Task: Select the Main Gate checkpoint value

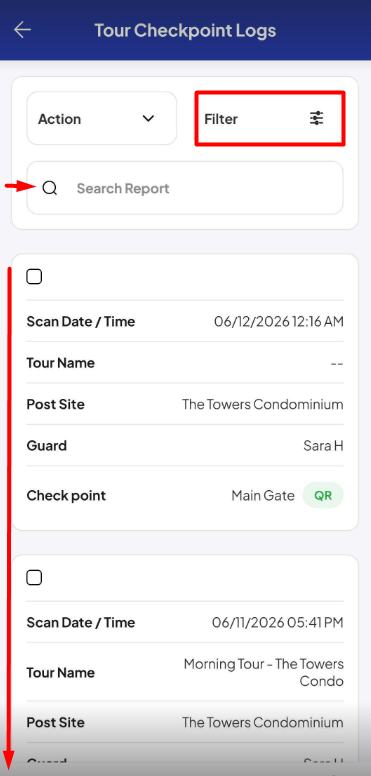Action: [263, 495]
